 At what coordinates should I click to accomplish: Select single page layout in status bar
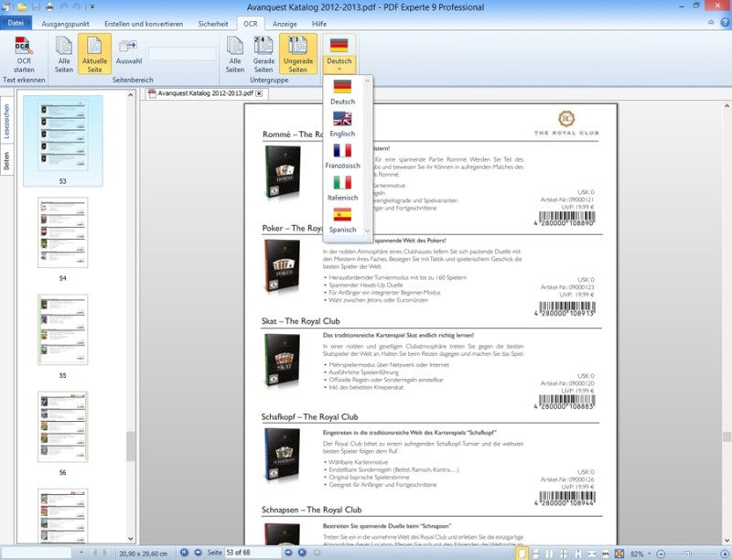pyautogui.click(x=522, y=554)
